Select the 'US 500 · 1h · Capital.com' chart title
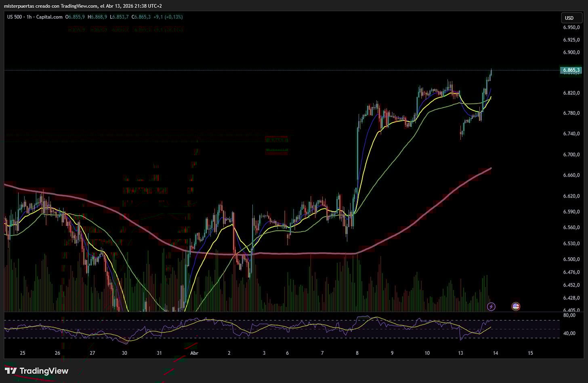588x383 pixels. click(35, 17)
